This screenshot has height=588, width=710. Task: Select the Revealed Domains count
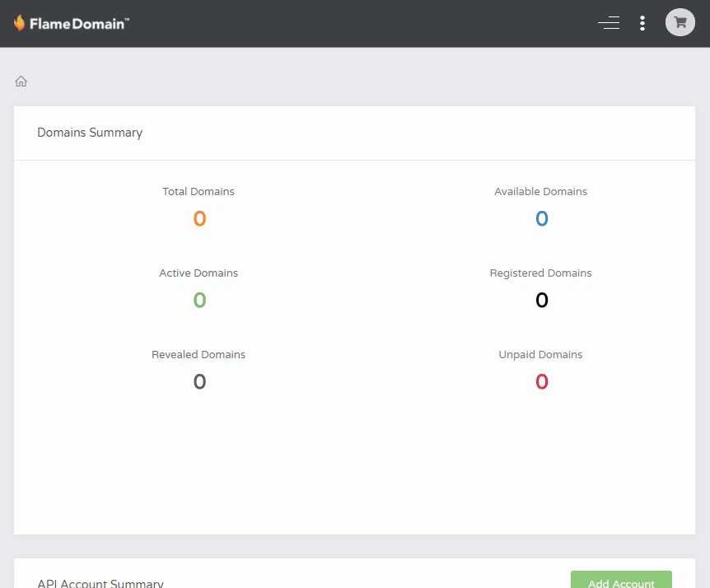point(199,381)
